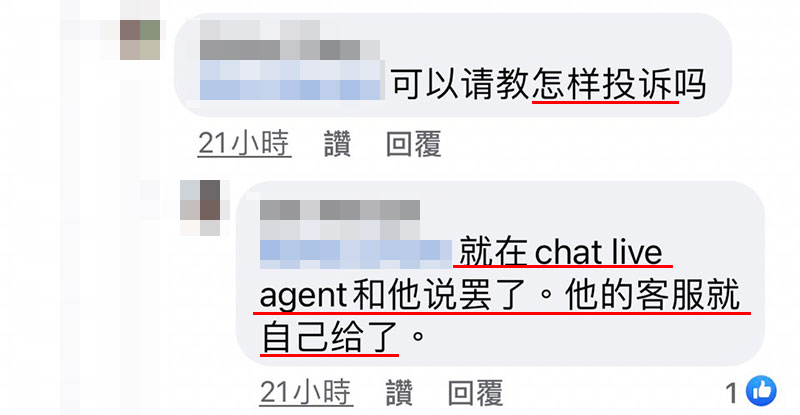This screenshot has height=415, width=800.
Task: Open the first commenter's pixelated profile avatar
Action: tap(140, 40)
